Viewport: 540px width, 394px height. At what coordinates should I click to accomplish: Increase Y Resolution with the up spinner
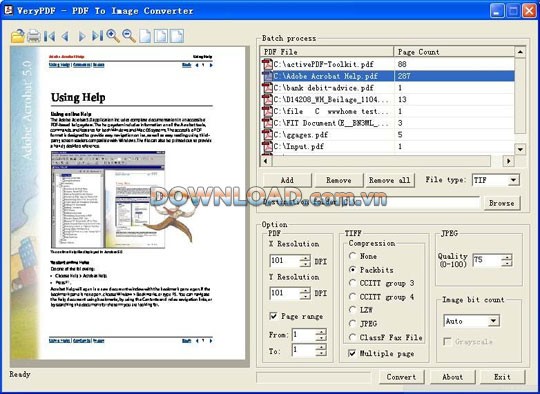point(305,290)
